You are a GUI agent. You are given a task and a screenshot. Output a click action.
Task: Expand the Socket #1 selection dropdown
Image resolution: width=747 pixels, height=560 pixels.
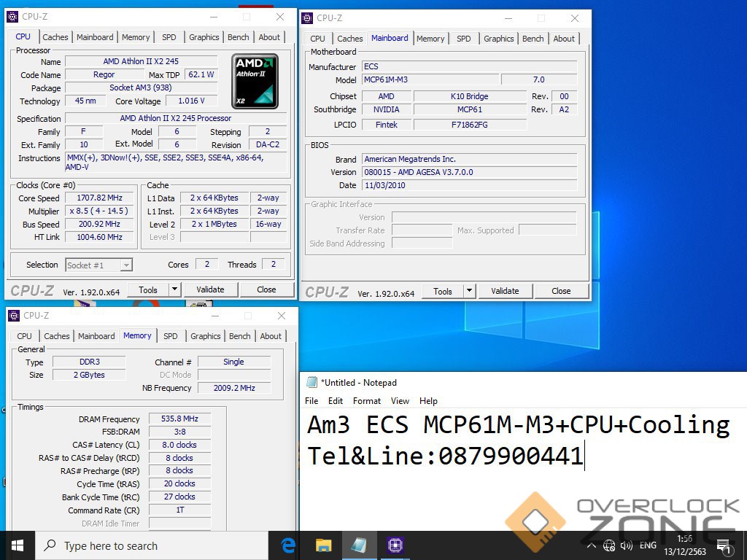[125, 265]
